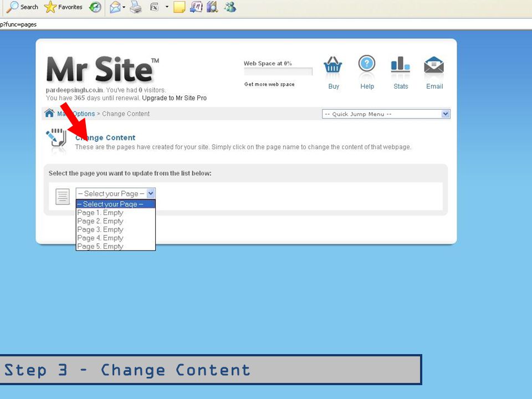Open the Quick Jump Menu dropdown

pyautogui.click(x=386, y=114)
